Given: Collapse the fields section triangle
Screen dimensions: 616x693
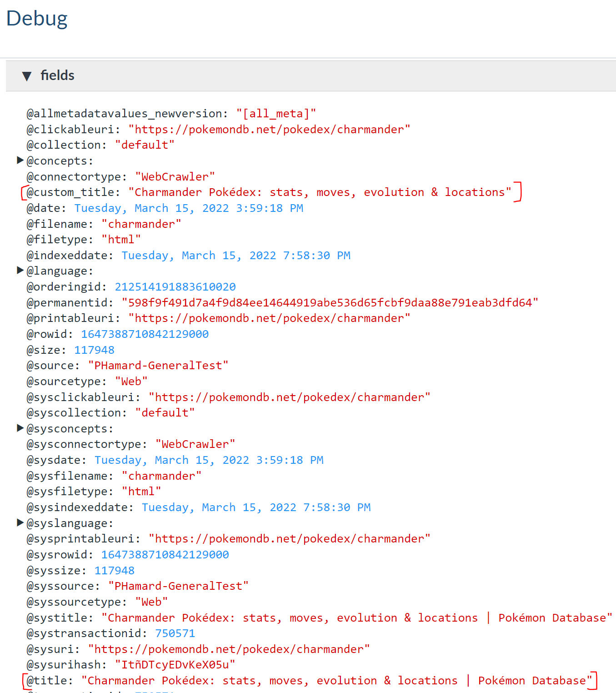Looking at the screenshot, I should [x=27, y=76].
